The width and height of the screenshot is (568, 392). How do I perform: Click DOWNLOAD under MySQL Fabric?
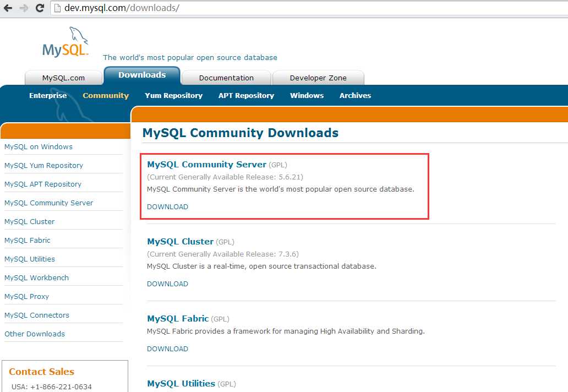tap(167, 349)
